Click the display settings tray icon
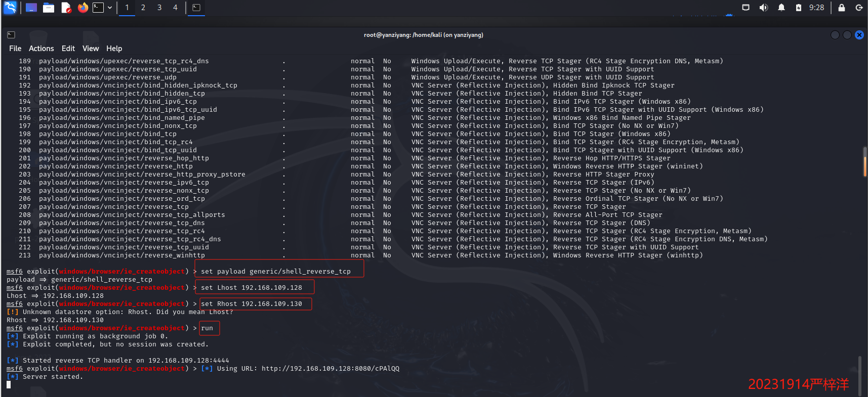 tap(746, 8)
